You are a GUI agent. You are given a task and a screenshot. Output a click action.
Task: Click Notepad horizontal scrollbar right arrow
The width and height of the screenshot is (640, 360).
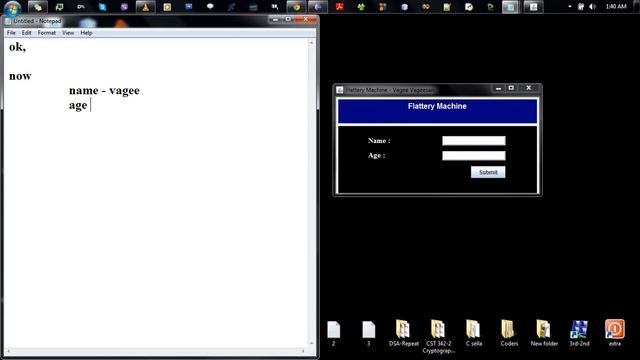coord(303,351)
